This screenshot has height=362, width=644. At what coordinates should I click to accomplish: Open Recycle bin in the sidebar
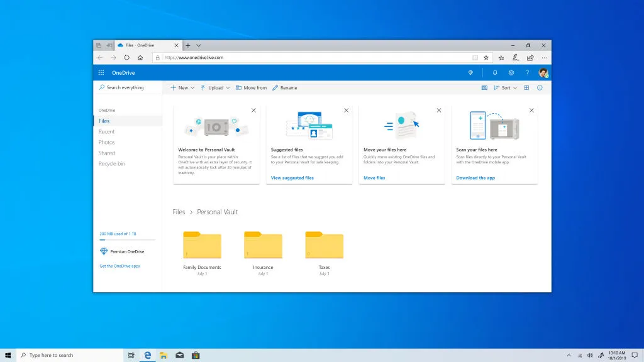[111, 164]
